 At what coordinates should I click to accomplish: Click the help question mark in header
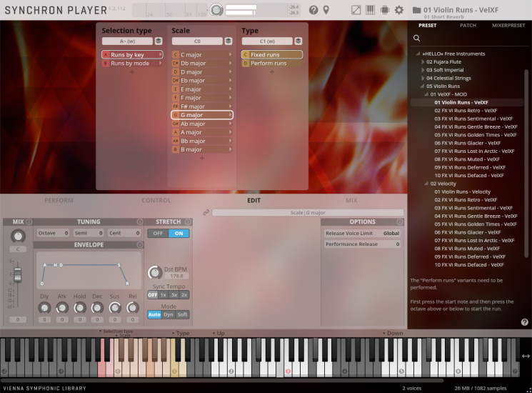click(313, 10)
